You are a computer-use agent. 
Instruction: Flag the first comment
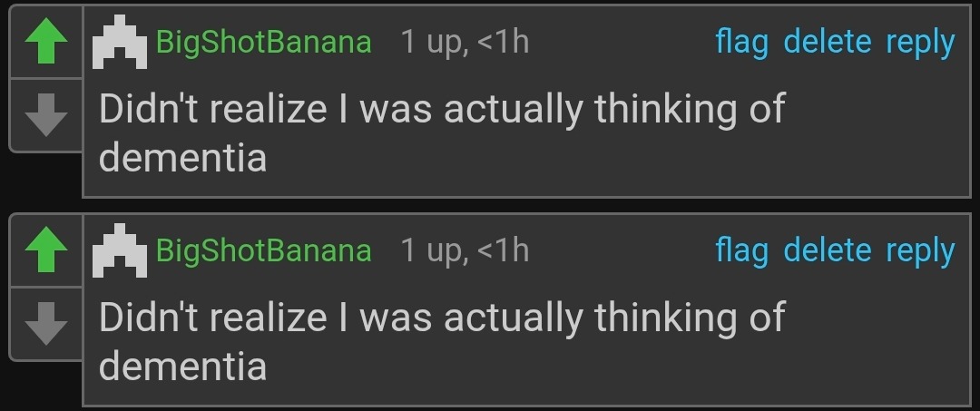(741, 43)
